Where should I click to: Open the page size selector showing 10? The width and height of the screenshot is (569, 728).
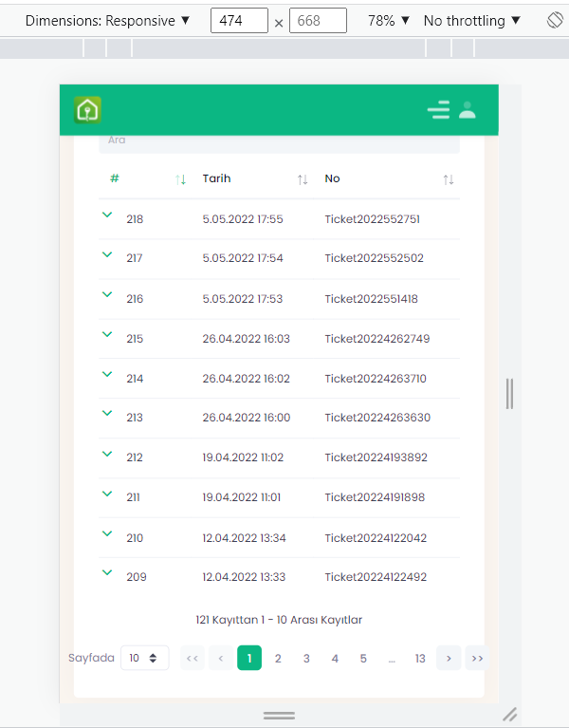point(144,658)
